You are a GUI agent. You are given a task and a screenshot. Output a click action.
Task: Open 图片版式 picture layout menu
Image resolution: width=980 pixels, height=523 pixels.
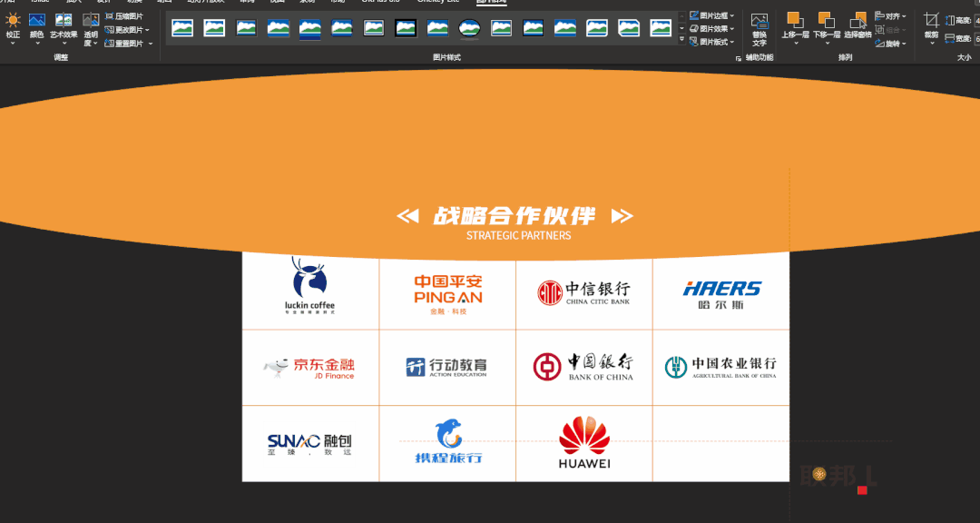(712, 42)
